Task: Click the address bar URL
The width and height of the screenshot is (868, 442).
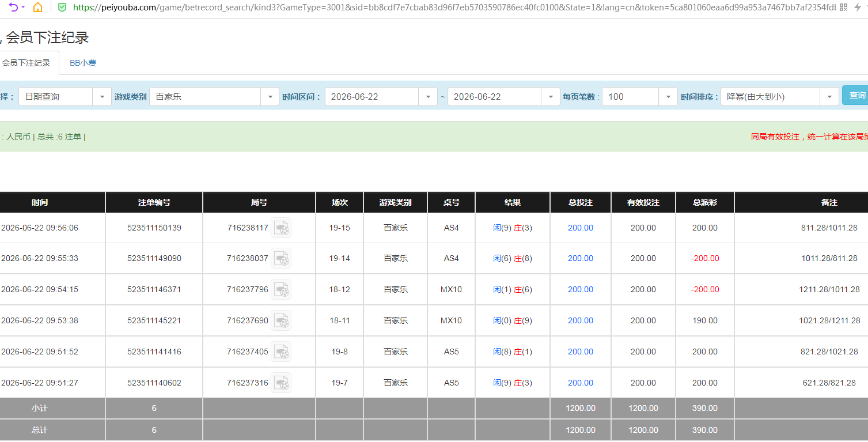Action: point(454,7)
